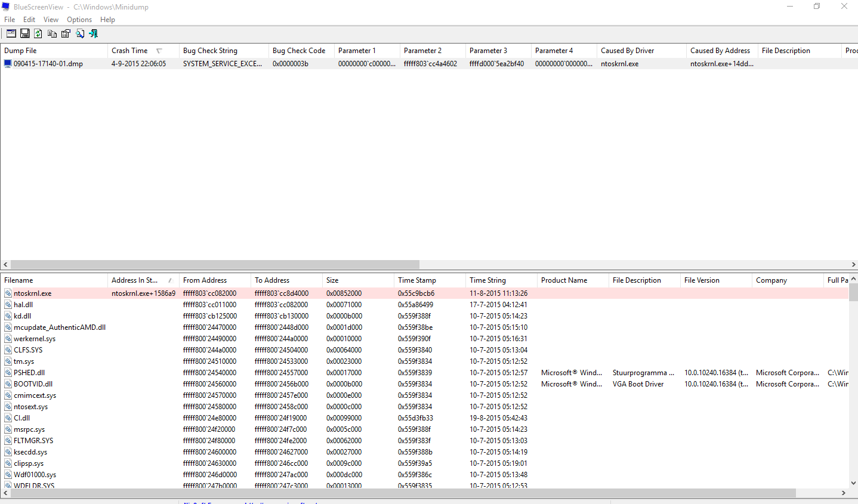Click the Caused By Driver column header

[x=641, y=51]
